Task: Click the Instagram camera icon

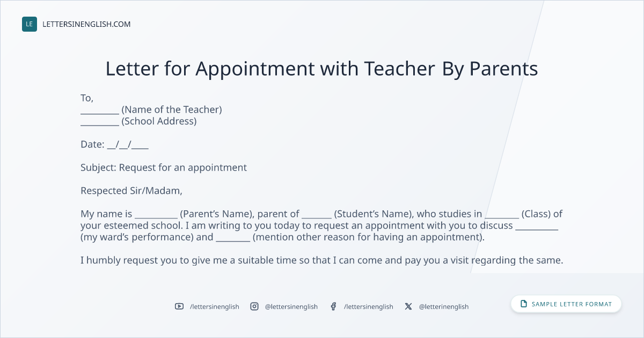Action: pos(254,306)
